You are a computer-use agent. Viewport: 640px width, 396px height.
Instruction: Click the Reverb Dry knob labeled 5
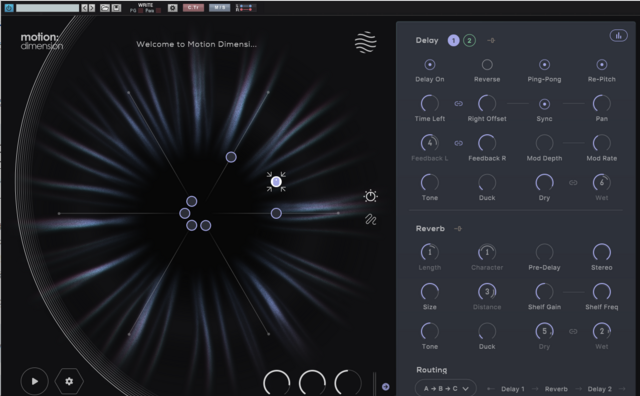coord(544,331)
